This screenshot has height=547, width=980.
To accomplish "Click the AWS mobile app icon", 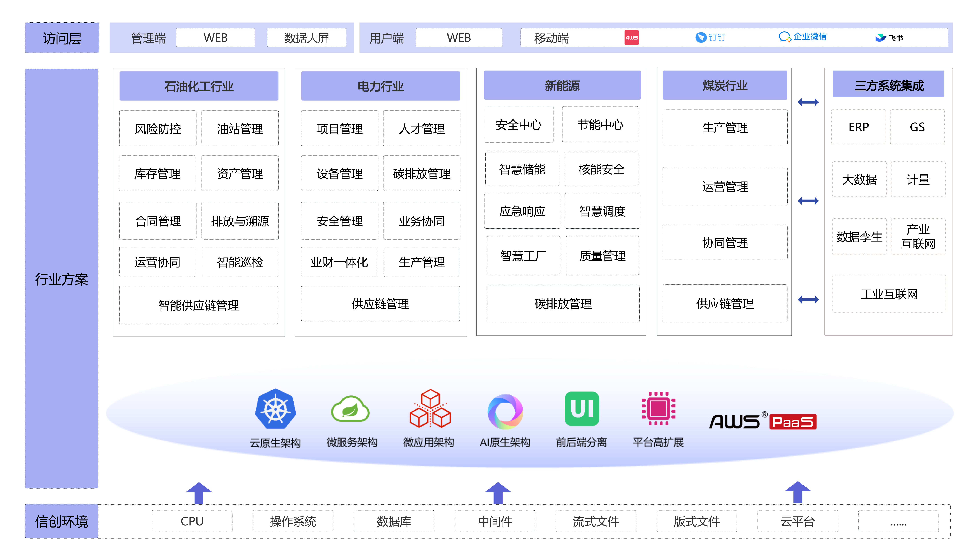I will click(x=631, y=38).
